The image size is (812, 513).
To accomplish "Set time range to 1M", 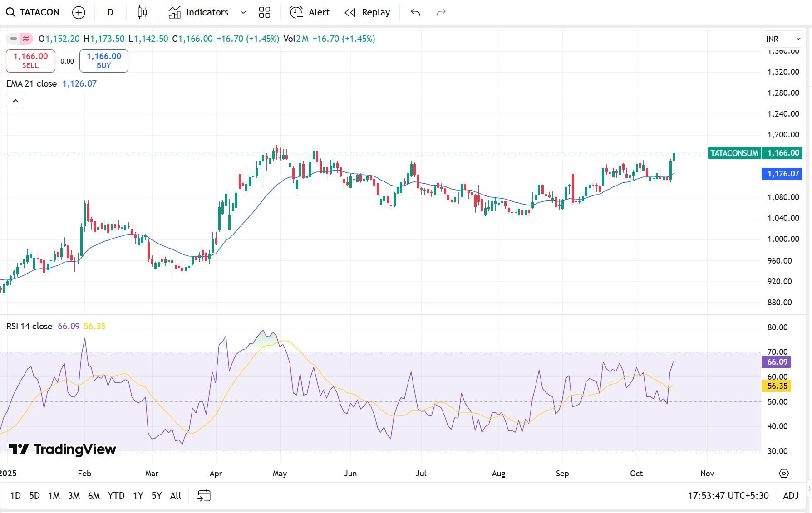I will click(54, 496).
